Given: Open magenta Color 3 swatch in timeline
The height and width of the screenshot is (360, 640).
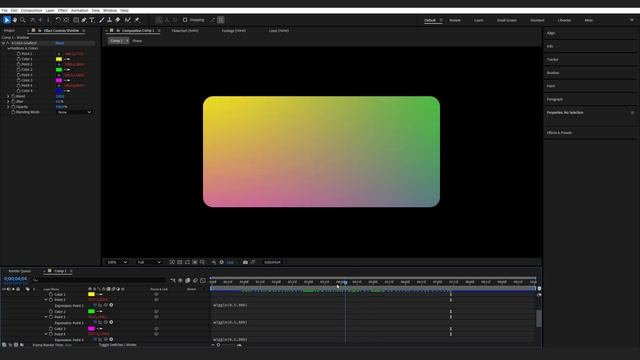Looking at the screenshot, I should [91, 328].
